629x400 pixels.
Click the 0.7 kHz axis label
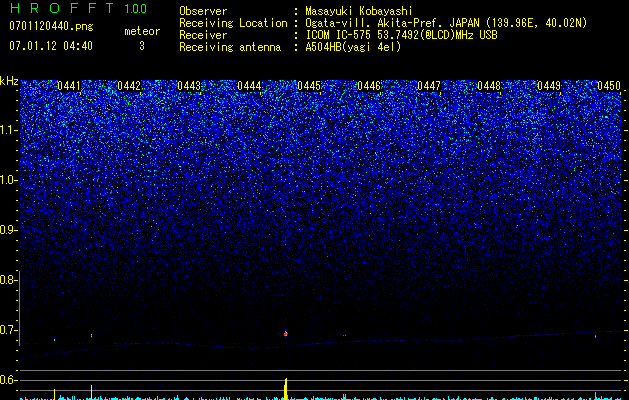click(x=7, y=330)
